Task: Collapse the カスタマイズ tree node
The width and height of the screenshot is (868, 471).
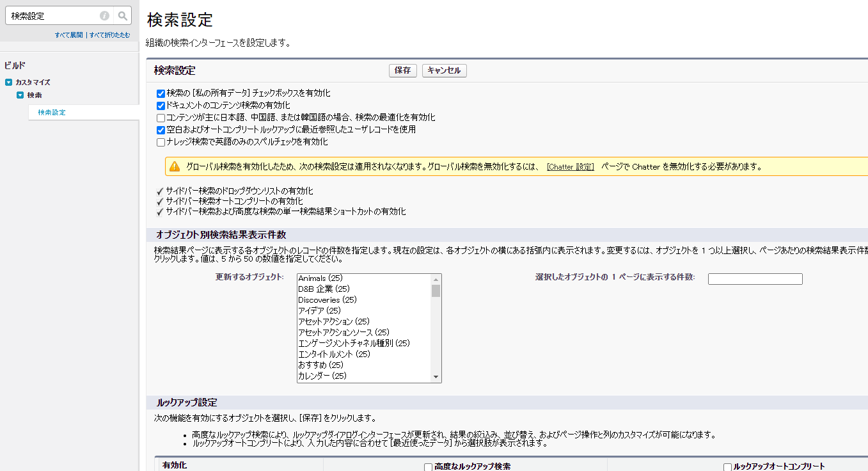Action: click(x=8, y=82)
